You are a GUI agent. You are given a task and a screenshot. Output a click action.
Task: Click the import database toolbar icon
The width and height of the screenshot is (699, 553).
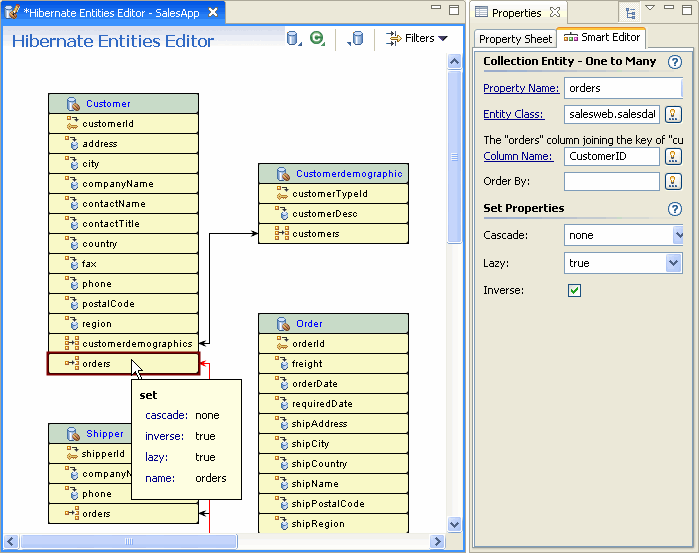click(356, 39)
